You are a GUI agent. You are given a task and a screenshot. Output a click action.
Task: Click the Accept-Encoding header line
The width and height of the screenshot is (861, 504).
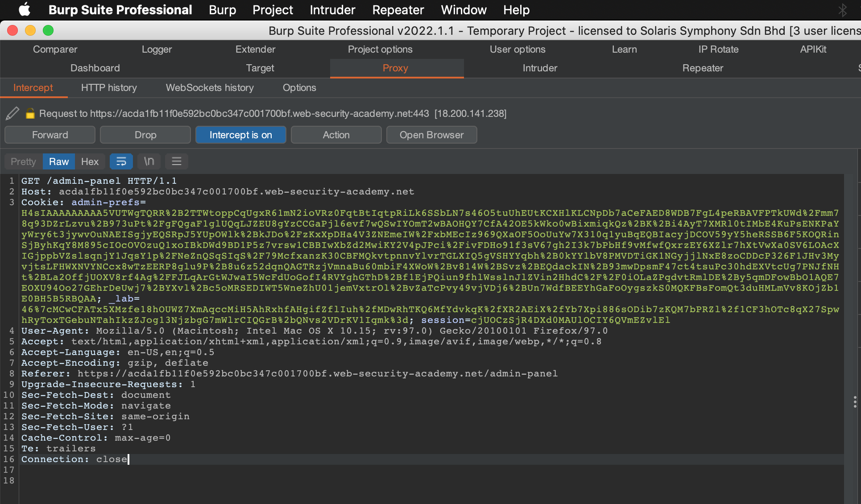tap(115, 363)
